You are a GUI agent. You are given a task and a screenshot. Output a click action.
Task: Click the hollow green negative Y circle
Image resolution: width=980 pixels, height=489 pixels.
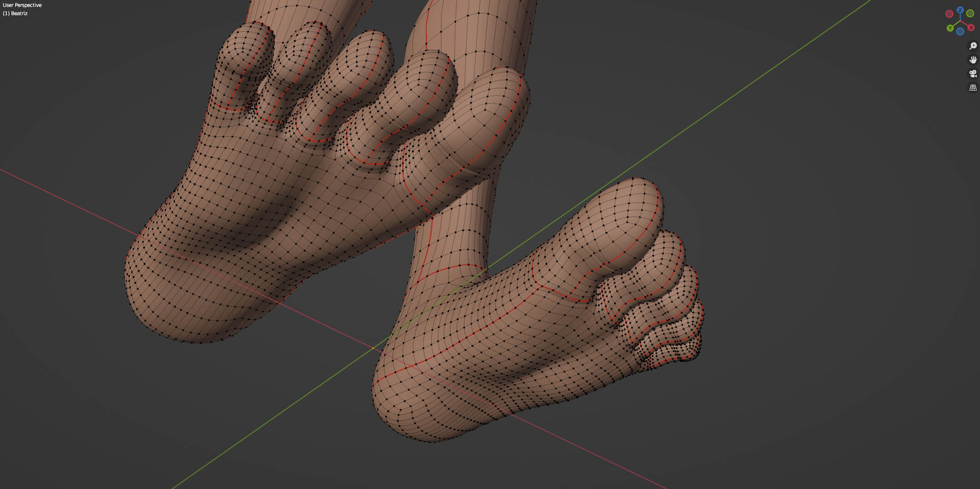coord(970,14)
